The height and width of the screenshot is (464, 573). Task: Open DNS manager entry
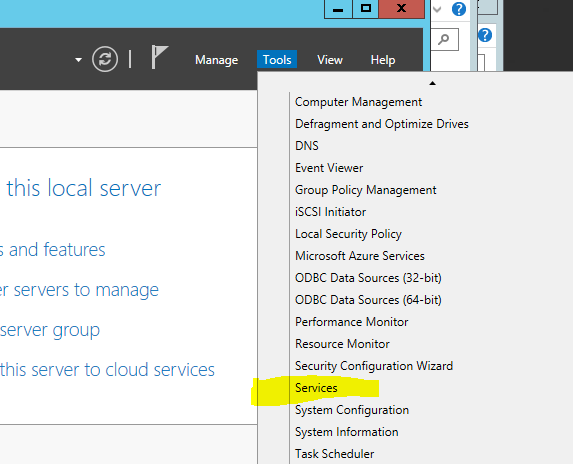(307, 146)
